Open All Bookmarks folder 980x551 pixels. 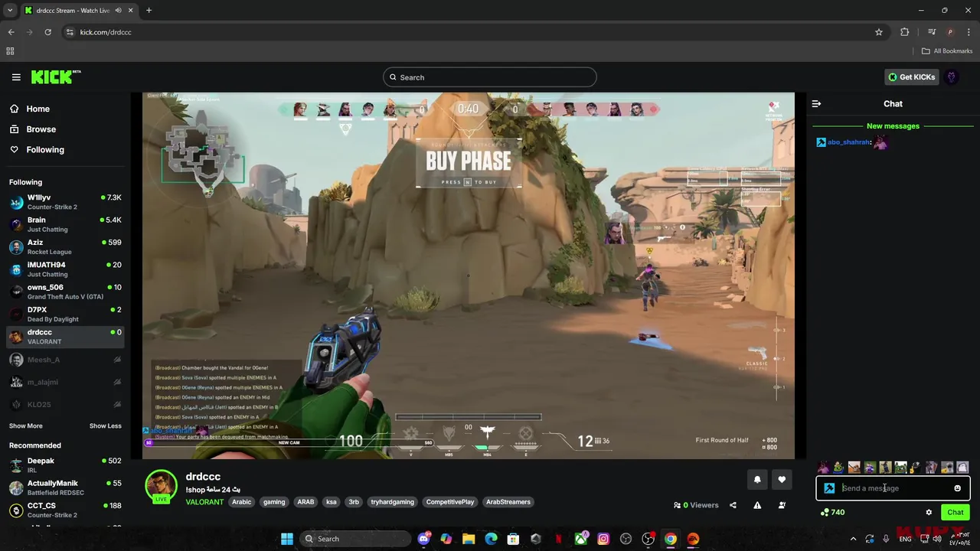947,51
